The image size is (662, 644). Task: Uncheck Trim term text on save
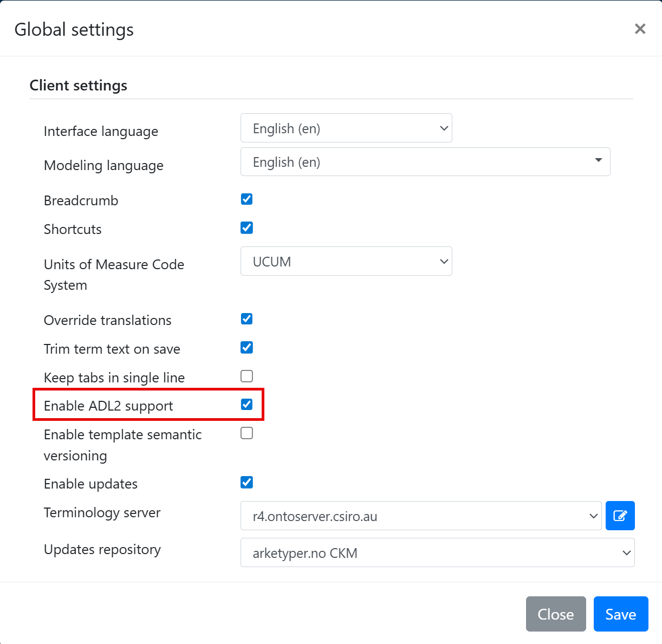tap(246, 348)
